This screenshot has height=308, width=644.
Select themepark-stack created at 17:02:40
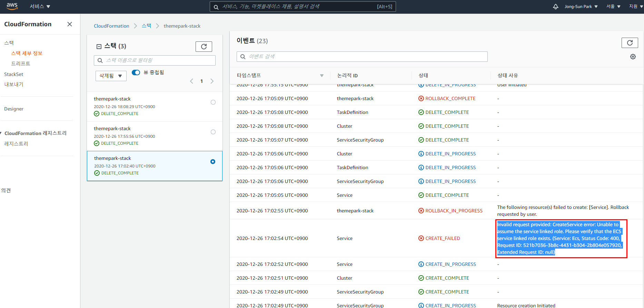(213, 162)
